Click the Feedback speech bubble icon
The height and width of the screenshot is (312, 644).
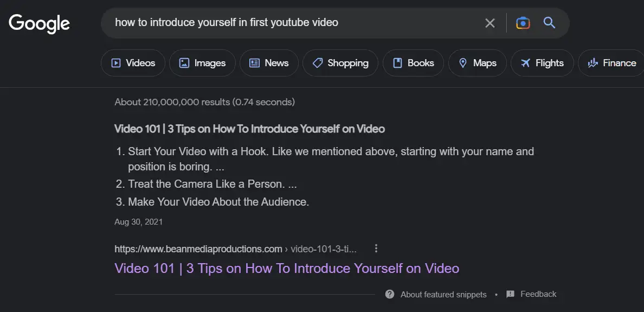[x=511, y=294]
